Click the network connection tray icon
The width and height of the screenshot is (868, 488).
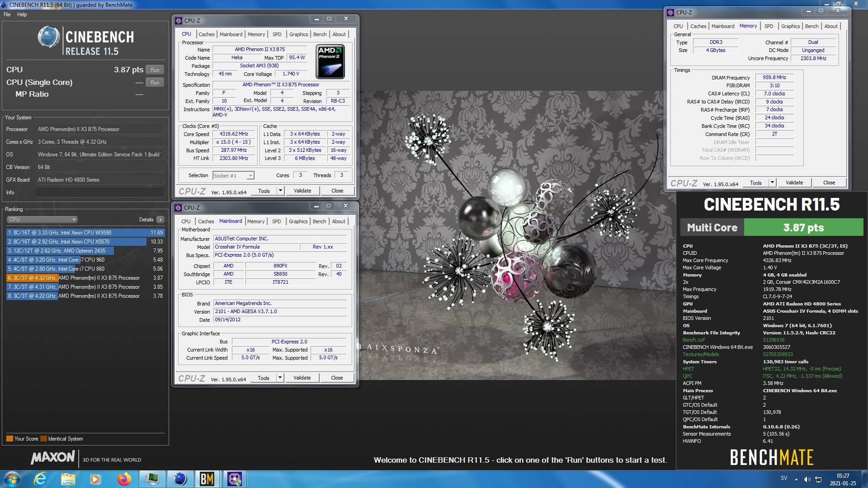click(818, 479)
